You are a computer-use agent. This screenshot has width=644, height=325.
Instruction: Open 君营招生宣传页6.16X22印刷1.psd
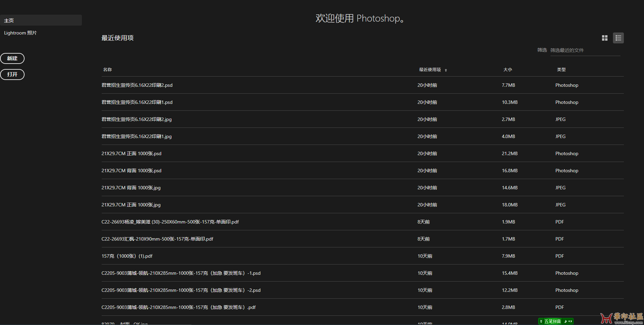click(137, 102)
